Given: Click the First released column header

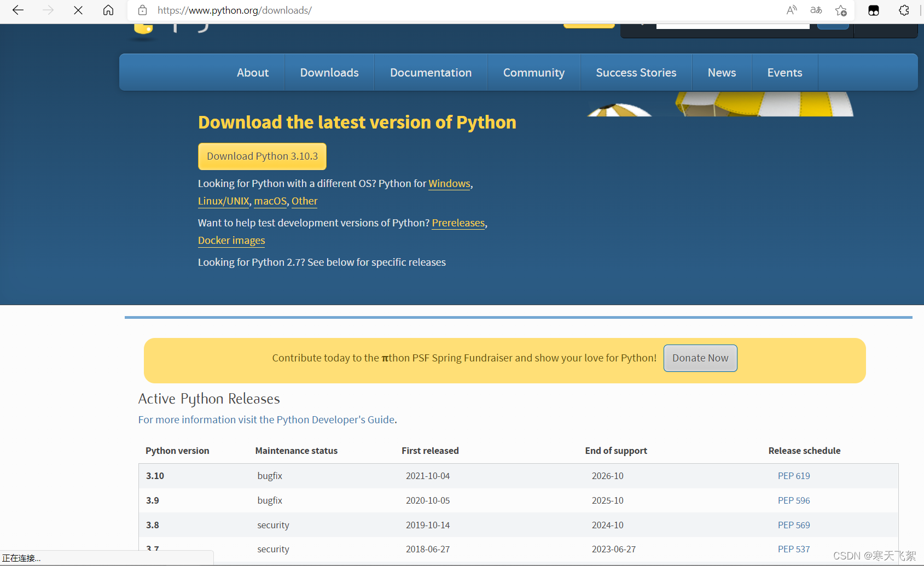Looking at the screenshot, I should pos(430,451).
